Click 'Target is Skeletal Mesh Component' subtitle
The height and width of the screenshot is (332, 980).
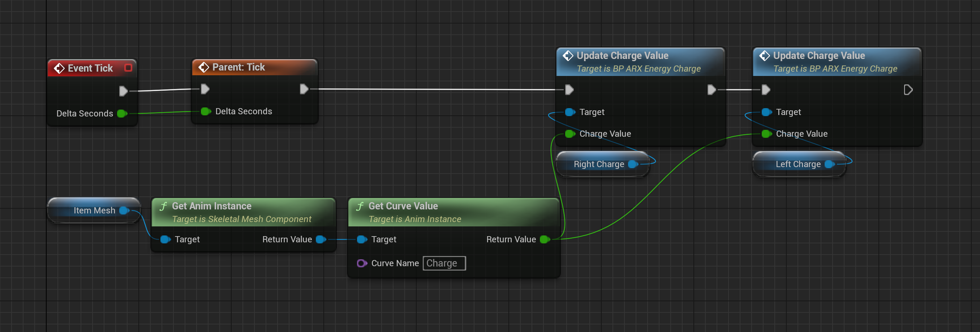(x=242, y=219)
